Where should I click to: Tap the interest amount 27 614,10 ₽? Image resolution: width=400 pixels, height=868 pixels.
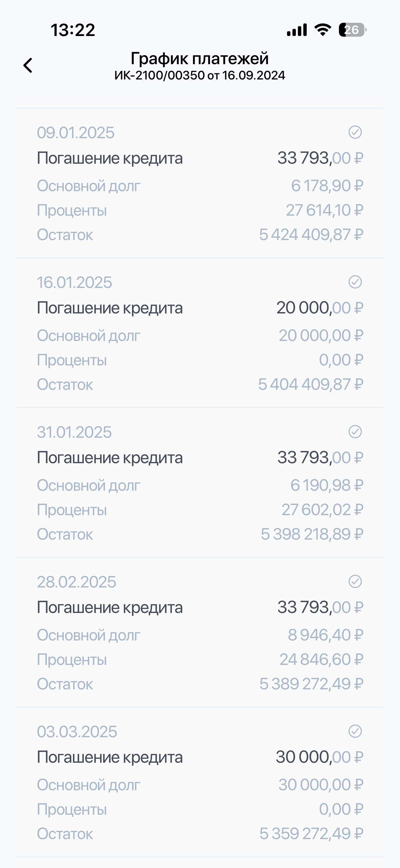point(324,210)
